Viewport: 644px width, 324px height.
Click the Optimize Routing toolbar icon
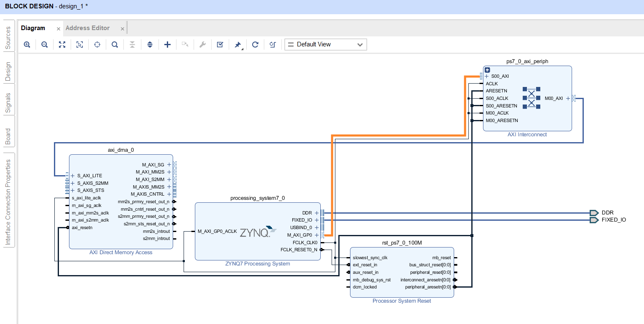click(x=273, y=44)
